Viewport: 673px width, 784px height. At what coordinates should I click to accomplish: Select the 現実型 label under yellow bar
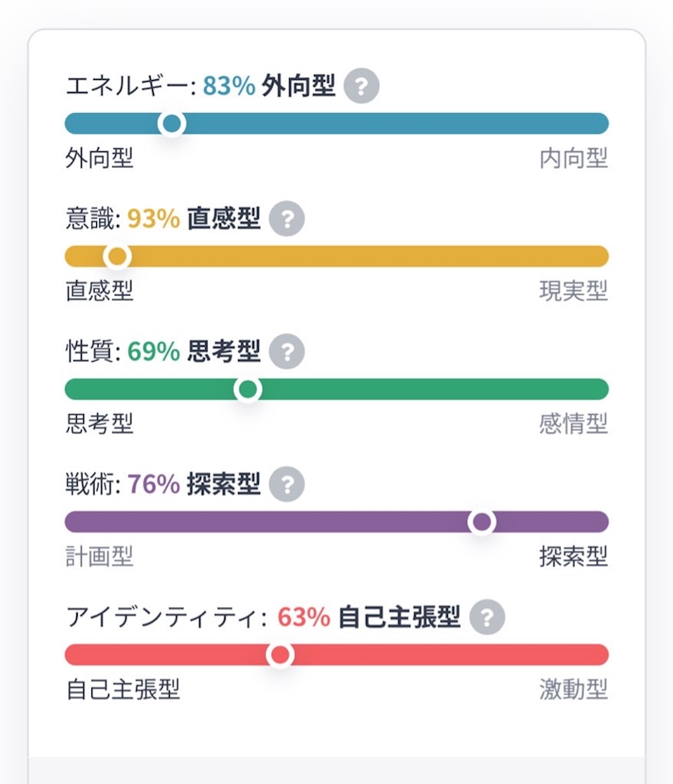click(574, 291)
